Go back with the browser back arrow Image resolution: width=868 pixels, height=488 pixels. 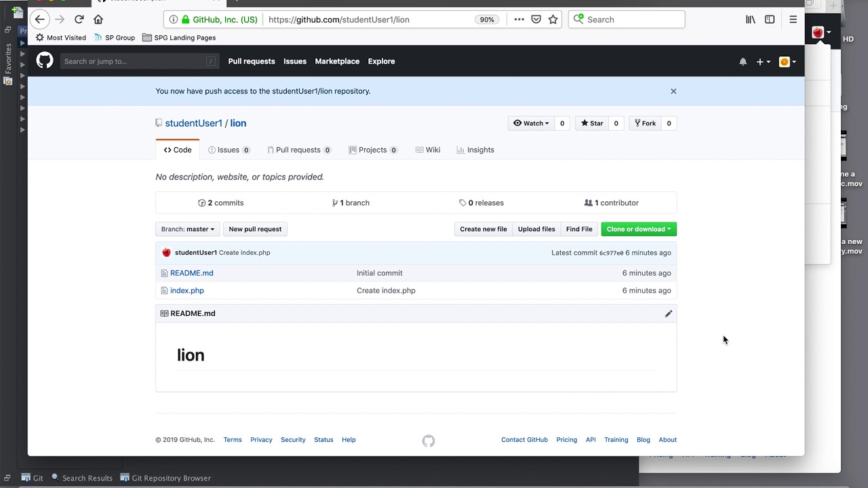[40, 20]
